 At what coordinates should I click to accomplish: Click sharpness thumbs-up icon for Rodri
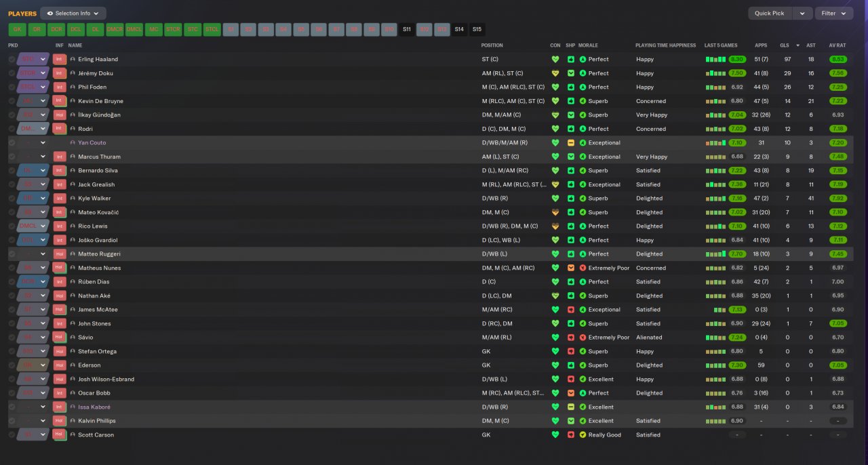[571, 129]
